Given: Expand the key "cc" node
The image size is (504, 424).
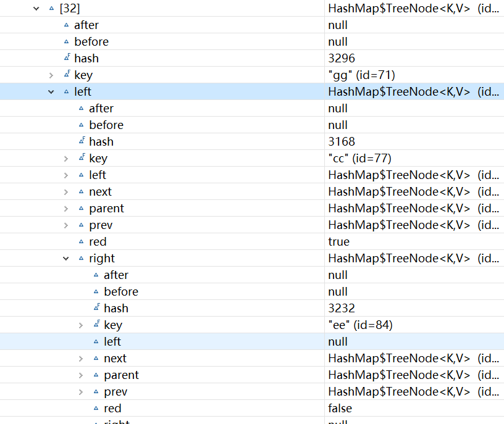Looking at the screenshot, I should [66, 159].
